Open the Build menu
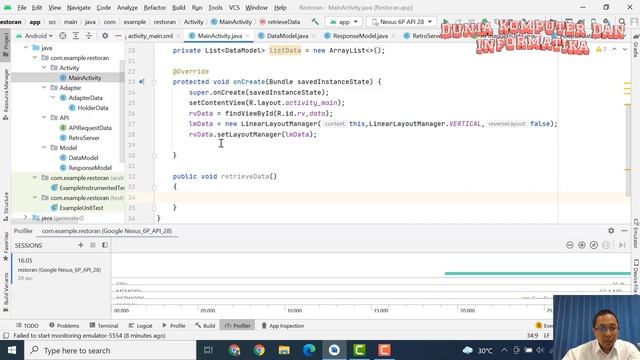Screen dimensions: 640x360 [x=178, y=7]
